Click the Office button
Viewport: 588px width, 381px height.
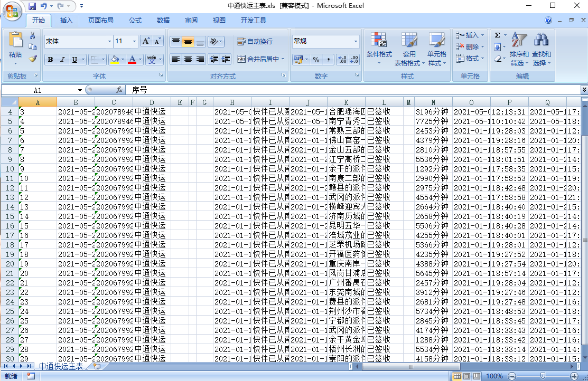[12, 11]
